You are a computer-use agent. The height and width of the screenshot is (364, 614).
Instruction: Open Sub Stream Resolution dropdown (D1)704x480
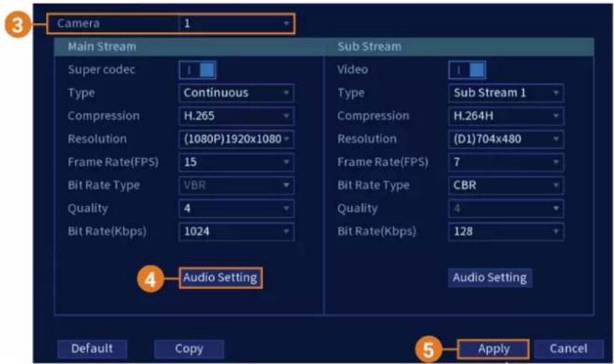coord(506,139)
